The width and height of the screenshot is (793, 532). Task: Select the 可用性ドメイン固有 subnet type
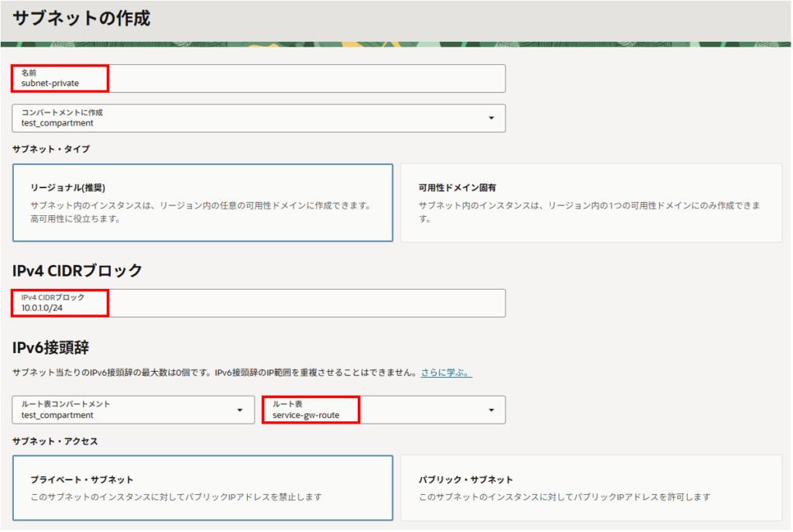point(590,203)
